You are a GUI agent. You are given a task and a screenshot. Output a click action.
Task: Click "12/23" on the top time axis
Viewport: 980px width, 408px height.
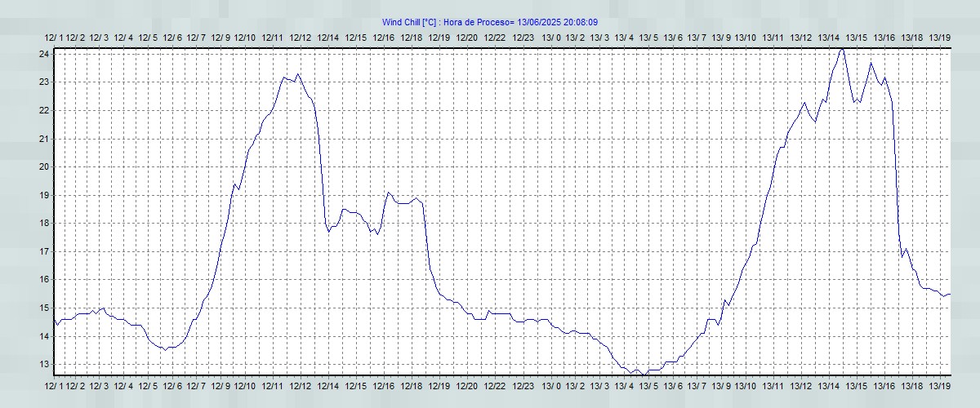coord(523,38)
